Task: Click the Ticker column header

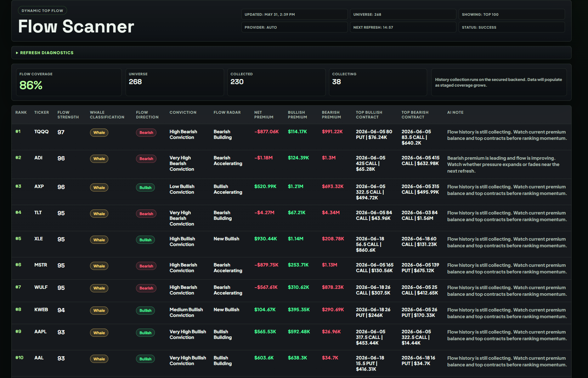Action: pos(42,112)
